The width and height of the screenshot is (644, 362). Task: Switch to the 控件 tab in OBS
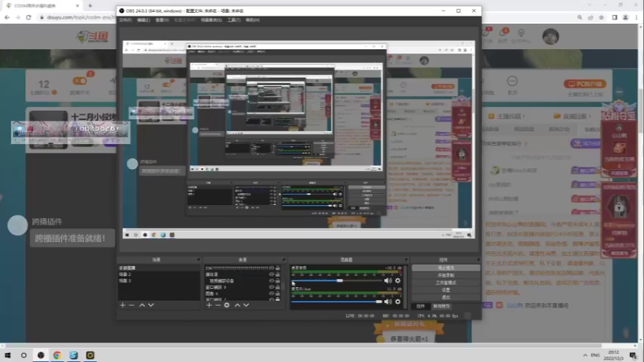(420, 306)
